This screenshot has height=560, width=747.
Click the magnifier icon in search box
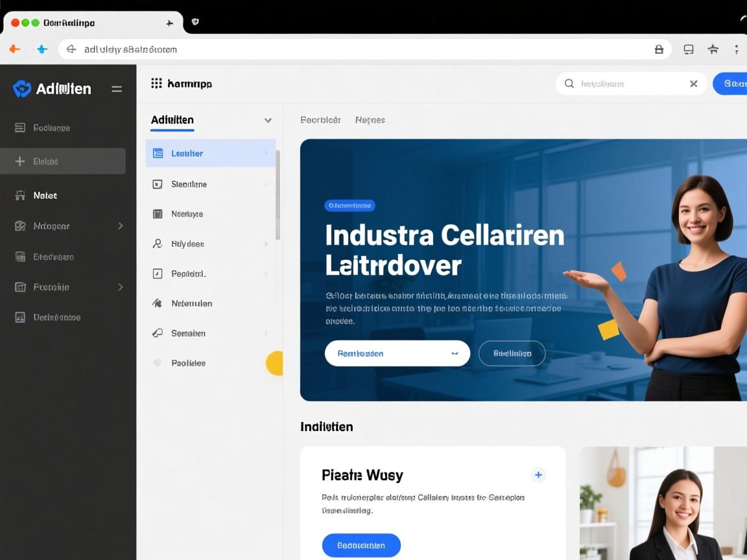pyautogui.click(x=569, y=84)
